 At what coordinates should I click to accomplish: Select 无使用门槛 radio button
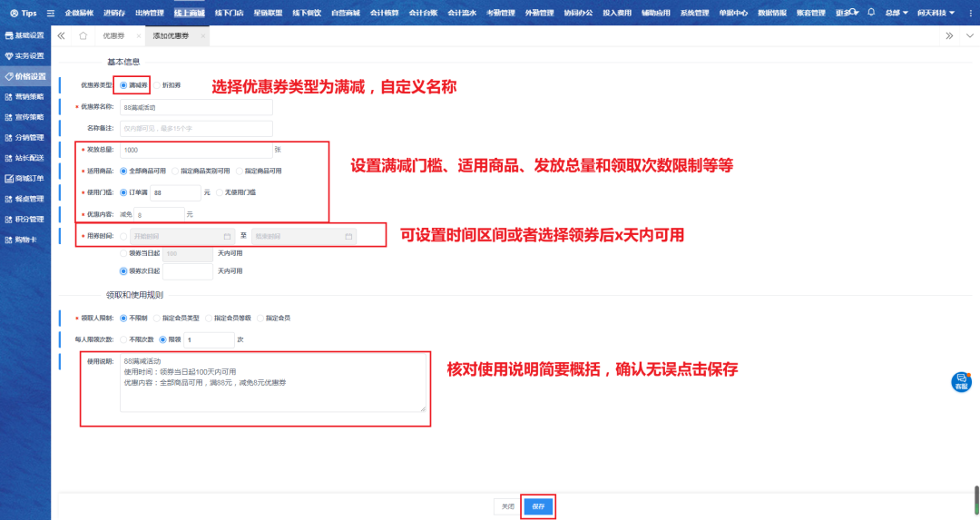218,192
